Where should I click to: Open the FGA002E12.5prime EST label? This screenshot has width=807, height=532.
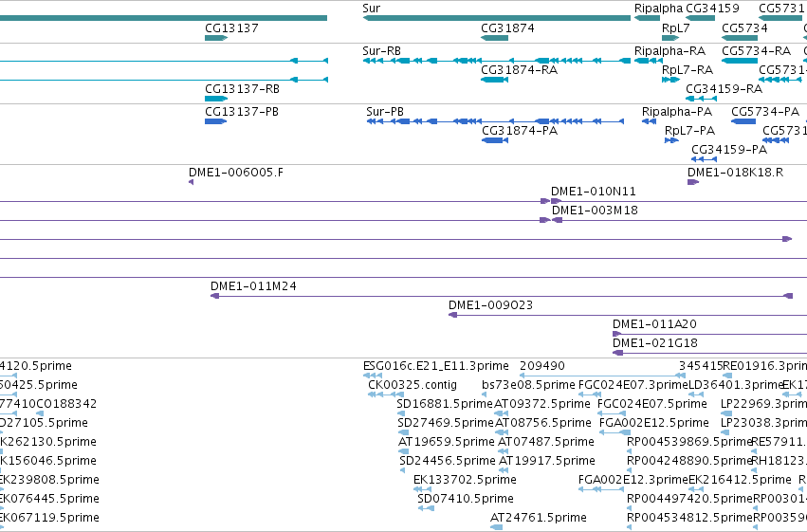click(654, 423)
